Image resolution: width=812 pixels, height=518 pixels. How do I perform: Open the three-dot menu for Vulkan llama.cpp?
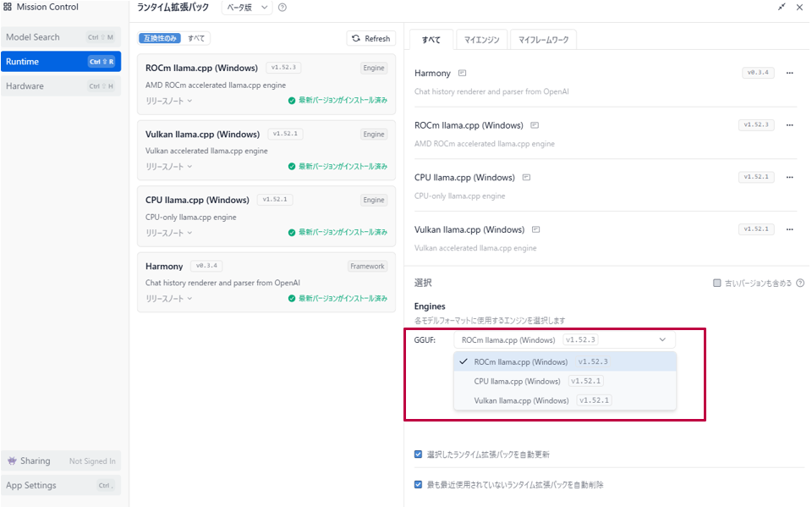pyautogui.click(x=789, y=229)
